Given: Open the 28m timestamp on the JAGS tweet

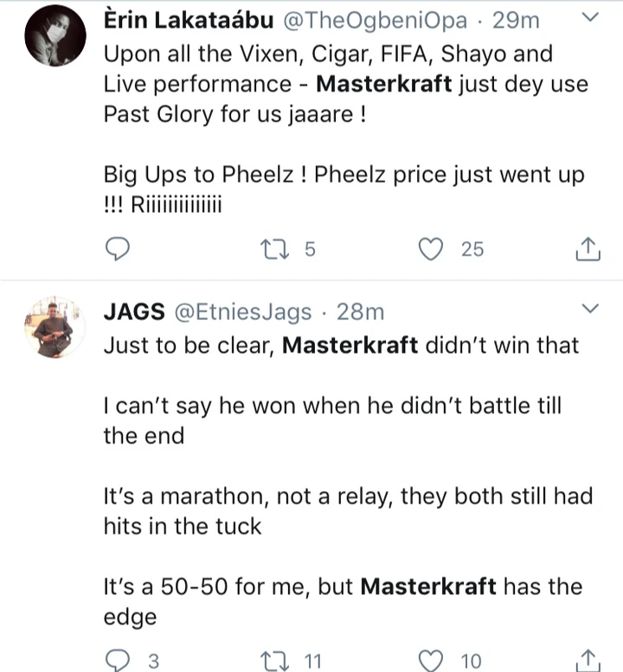Looking at the screenshot, I should click(358, 311).
